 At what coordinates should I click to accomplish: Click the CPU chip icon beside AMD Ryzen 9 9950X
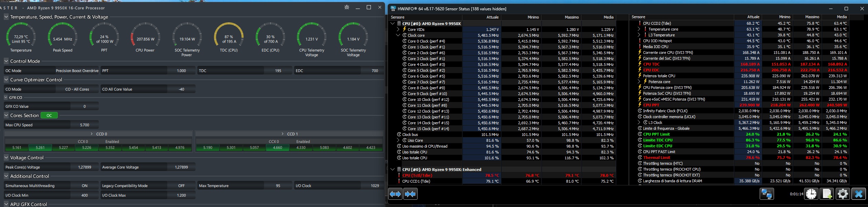pos(399,24)
